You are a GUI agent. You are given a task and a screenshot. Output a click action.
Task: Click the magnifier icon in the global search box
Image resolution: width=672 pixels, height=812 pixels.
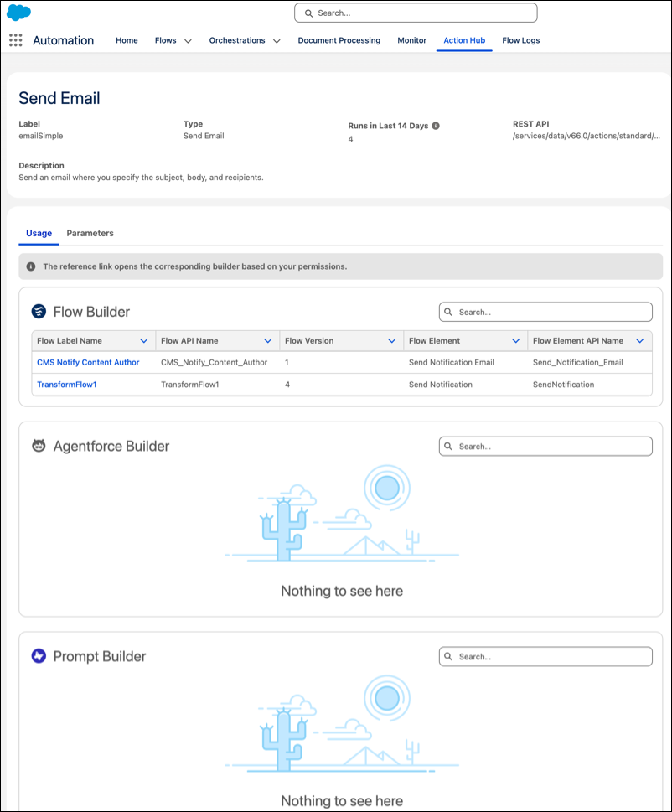click(308, 13)
